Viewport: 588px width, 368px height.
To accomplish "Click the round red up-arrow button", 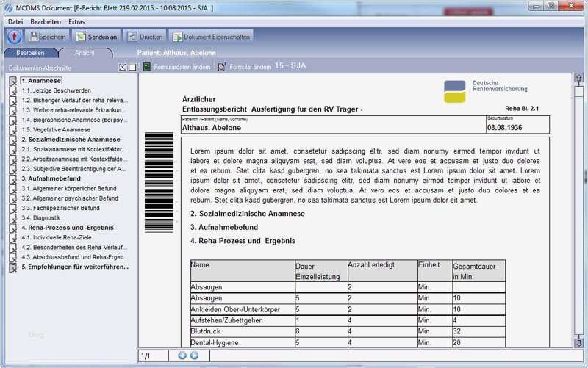I will [14, 36].
